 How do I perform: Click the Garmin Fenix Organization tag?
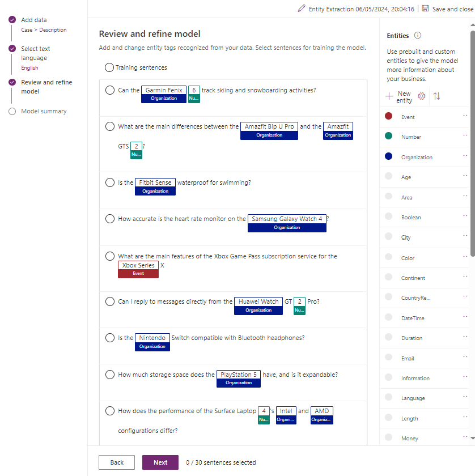164,95
